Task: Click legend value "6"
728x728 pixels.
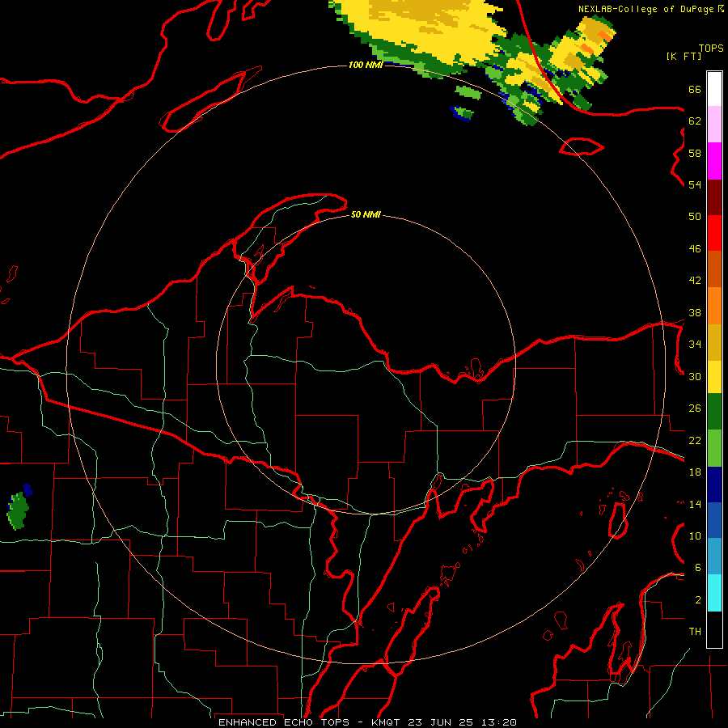Action: point(697,568)
